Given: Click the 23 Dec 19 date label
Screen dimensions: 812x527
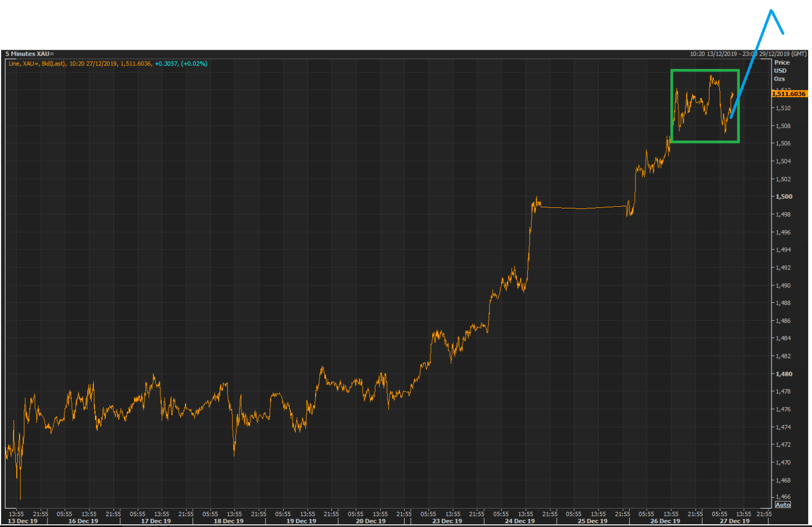Looking at the screenshot, I should point(447,521).
